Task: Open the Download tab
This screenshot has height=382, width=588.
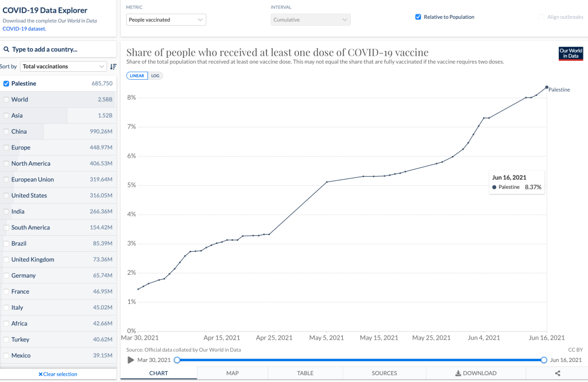Action: click(x=475, y=373)
